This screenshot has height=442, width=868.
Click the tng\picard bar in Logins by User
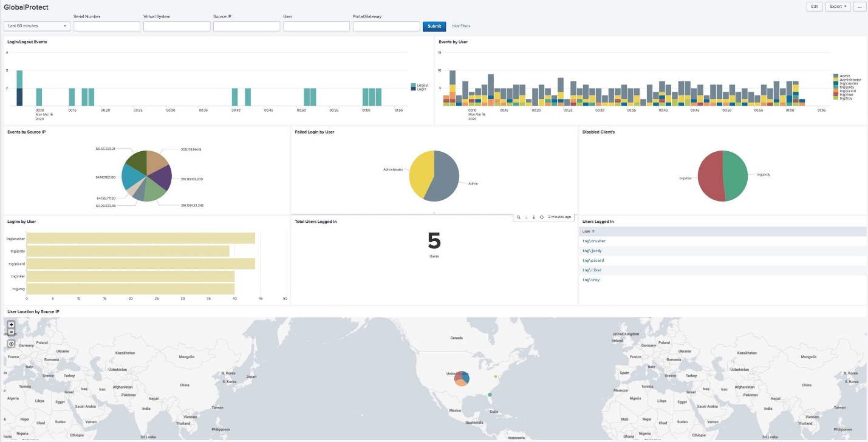tap(140, 263)
